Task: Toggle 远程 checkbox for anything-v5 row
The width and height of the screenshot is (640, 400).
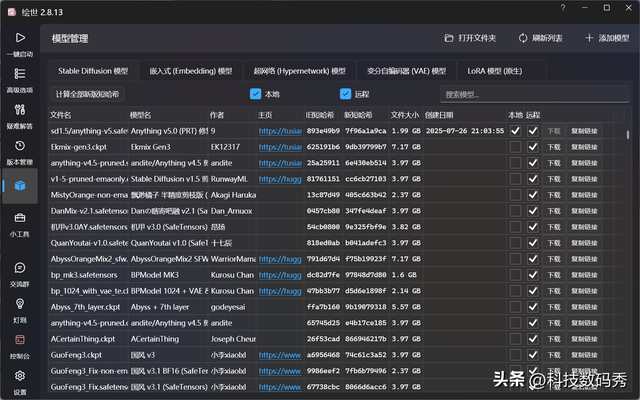Action: 533,131
